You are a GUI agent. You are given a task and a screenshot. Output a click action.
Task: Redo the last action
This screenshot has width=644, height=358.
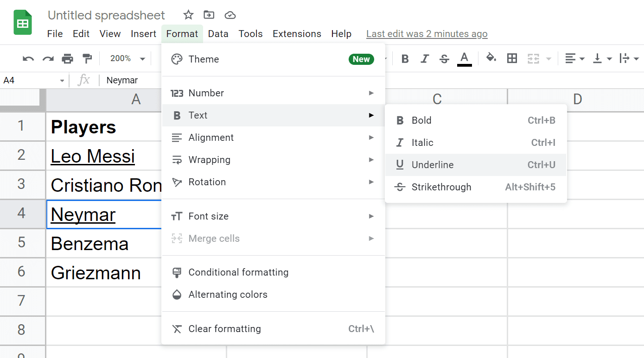click(x=48, y=58)
